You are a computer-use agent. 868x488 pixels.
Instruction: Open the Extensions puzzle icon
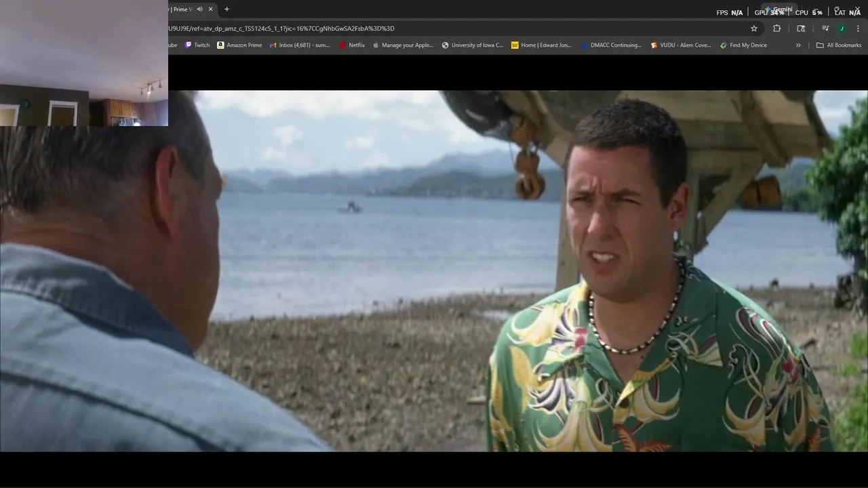776,28
